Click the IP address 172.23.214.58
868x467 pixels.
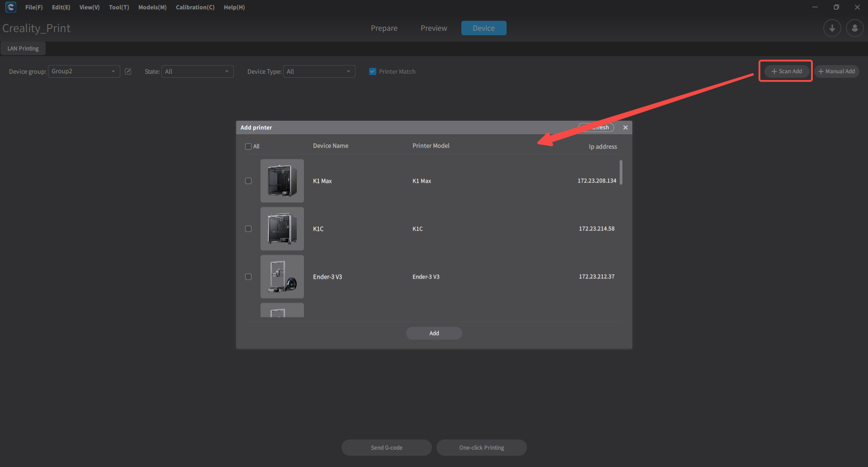click(x=597, y=229)
